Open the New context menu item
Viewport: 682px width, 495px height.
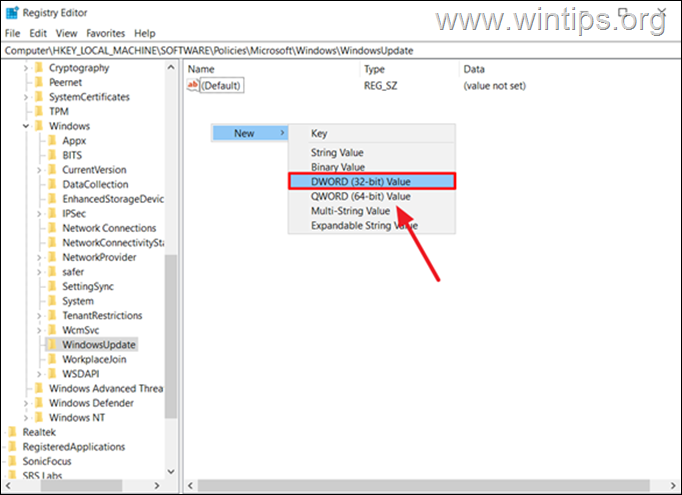pyautogui.click(x=250, y=133)
